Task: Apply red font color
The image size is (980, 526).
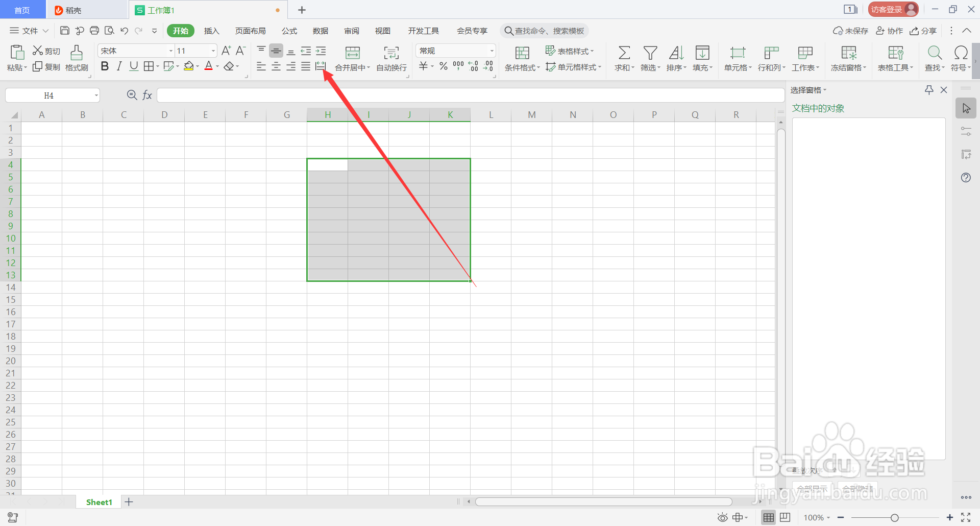Action: pos(209,66)
